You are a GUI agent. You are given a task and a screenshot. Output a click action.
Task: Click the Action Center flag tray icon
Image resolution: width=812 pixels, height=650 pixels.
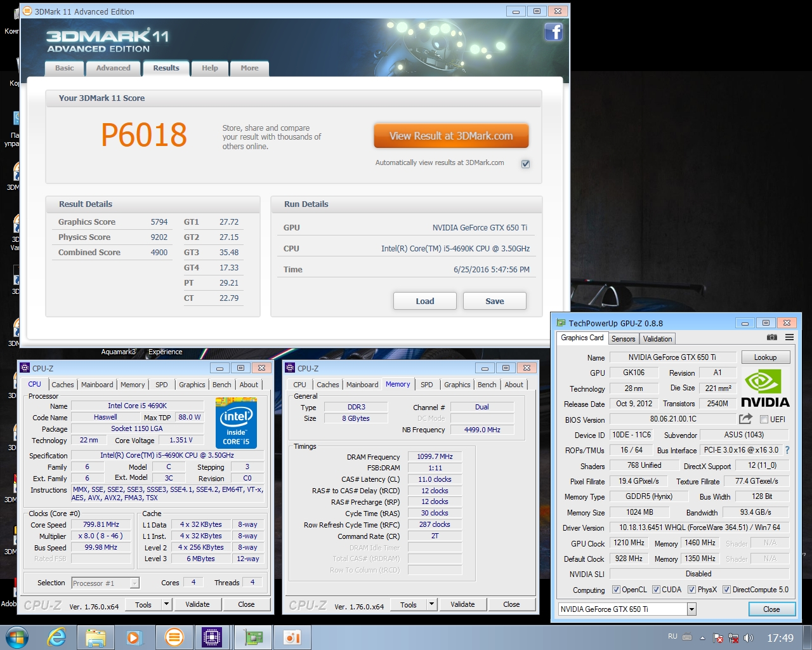tap(718, 638)
